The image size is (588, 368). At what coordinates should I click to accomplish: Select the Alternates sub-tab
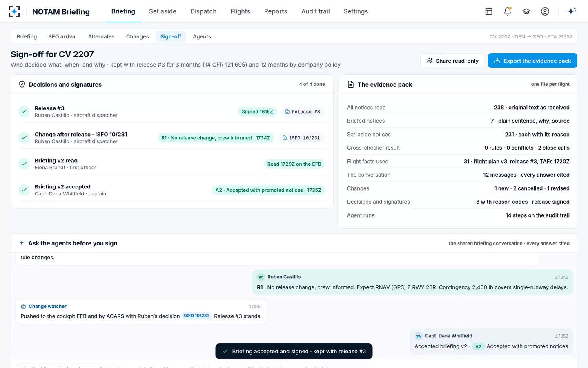(101, 36)
